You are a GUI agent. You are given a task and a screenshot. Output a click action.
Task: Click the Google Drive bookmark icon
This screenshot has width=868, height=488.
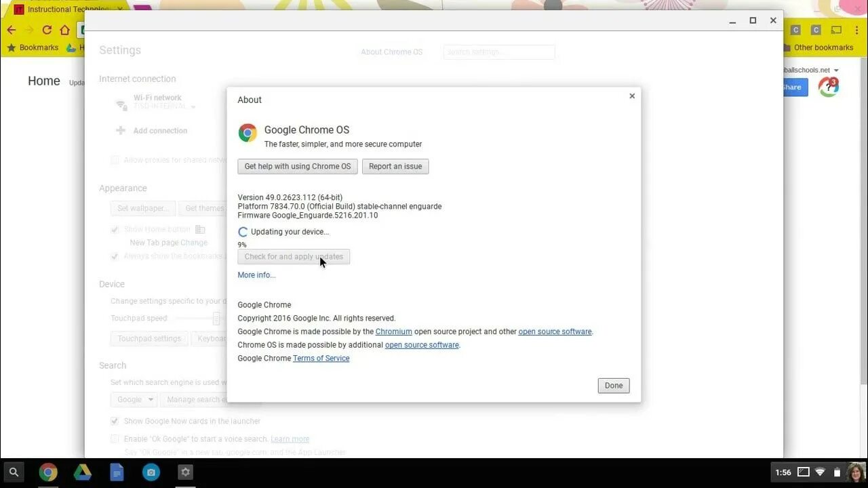click(x=72, y=47)
